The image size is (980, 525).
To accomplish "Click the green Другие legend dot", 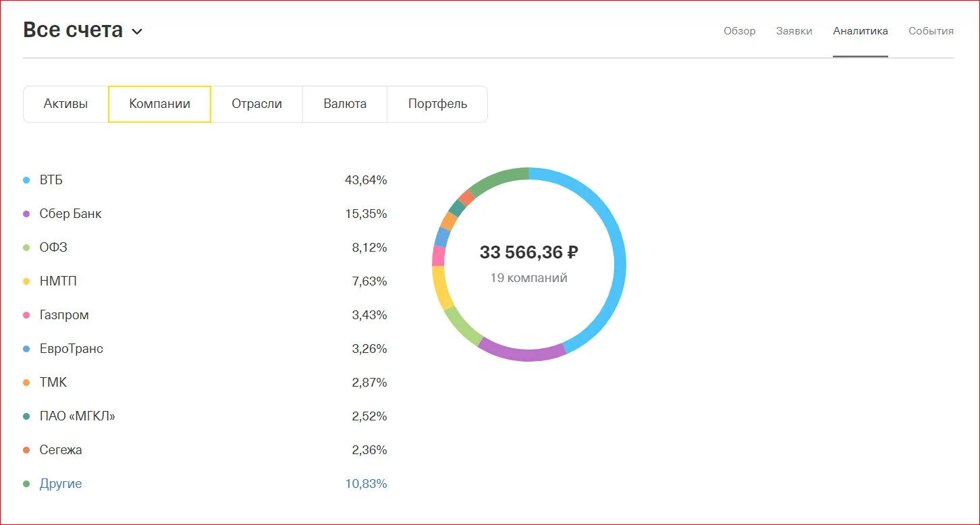I will (x=26, y=484).
